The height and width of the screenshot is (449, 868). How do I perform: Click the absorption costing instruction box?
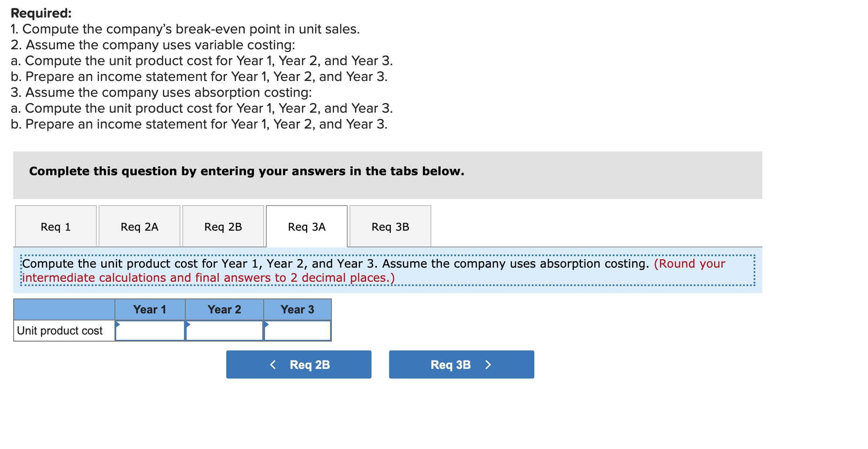pyautogui.click(x=387, y=270)
